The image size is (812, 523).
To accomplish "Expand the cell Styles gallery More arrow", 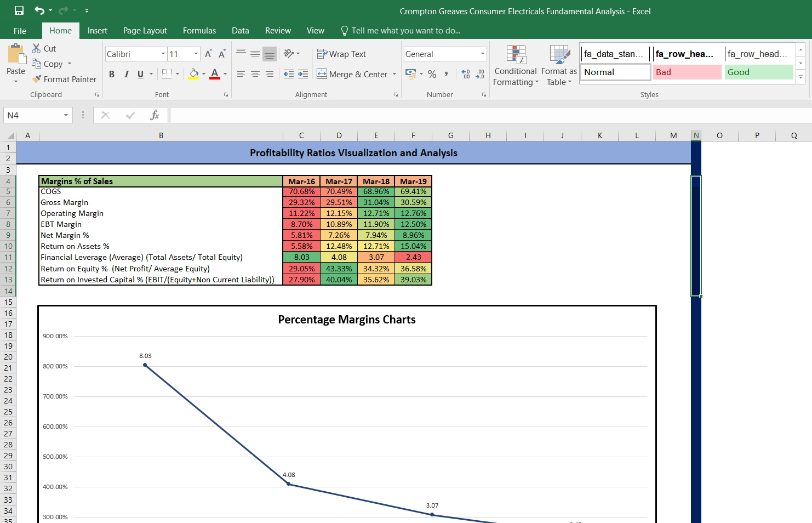I will [x=800, y=77].
